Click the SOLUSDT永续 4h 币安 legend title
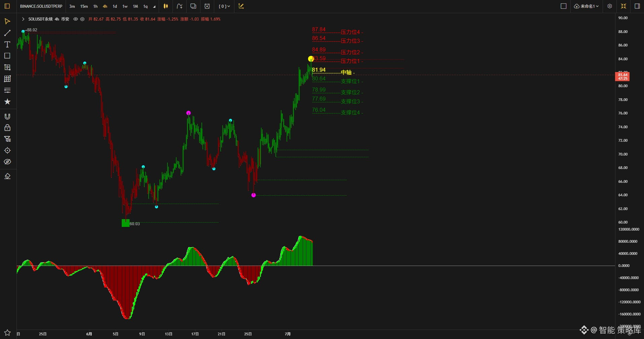This screenshot has width=644, height=339. point(48,19)
